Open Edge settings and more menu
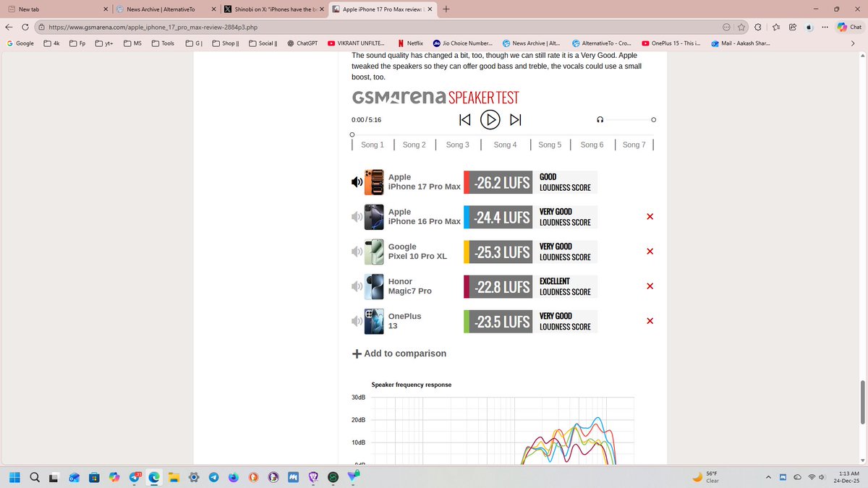The height and width of the screenshot is (488, 868). (x=825, y=27)
